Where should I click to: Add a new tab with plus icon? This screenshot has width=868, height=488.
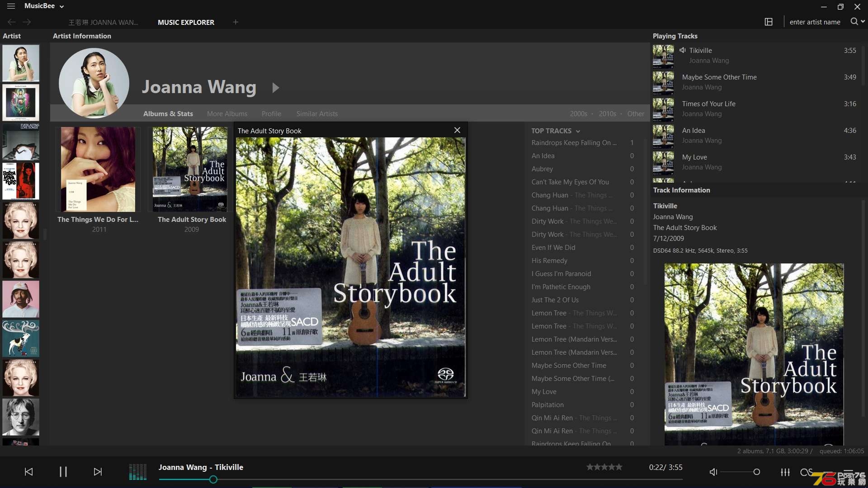[236, 22]
